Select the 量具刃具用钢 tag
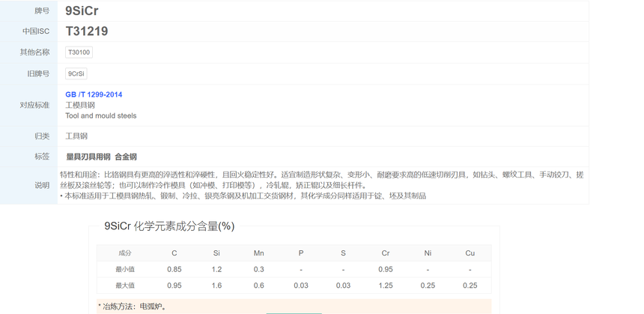 [88, 157]
